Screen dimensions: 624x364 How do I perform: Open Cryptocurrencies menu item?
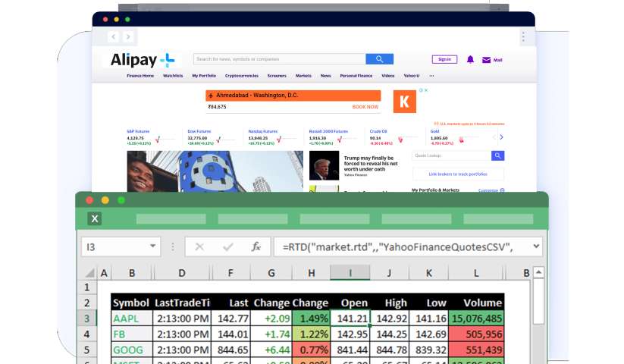point(242,76)
